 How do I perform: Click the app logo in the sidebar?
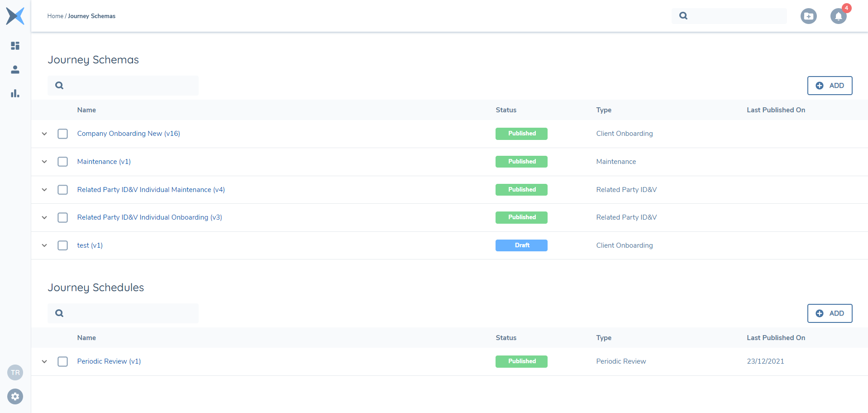tap(15, 16)
